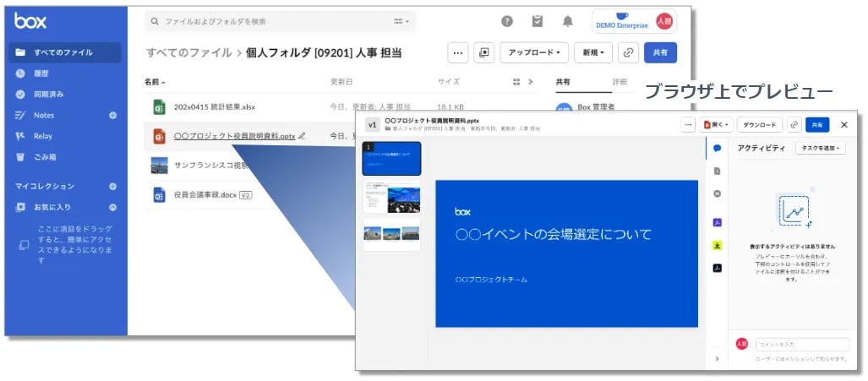
Task: Click the plus icon next to Notes
Action: click(113, 116)
